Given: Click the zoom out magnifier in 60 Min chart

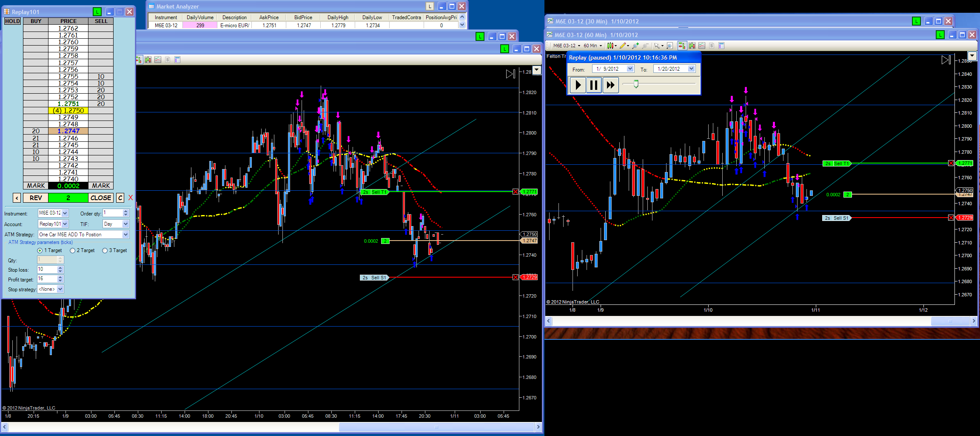Looking at the screenshot, I should [645, 46].
